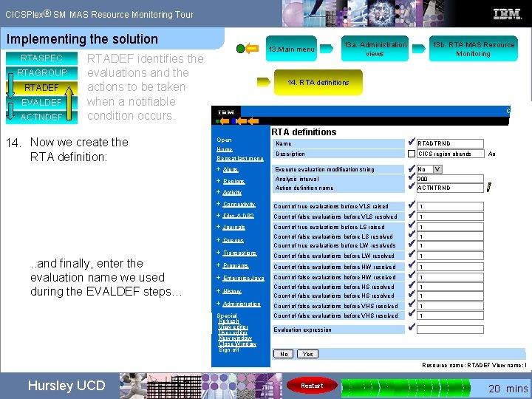Click the IBM logo in the embedded window header
Viewport: 532px width, 399px height.
click(x=226, y=112)
